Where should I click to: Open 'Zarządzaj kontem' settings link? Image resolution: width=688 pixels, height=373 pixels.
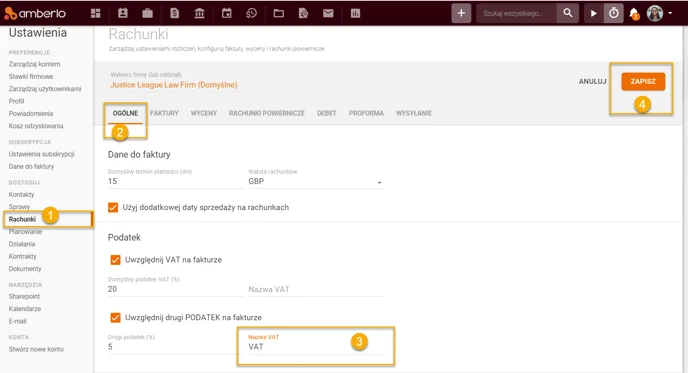34,64
